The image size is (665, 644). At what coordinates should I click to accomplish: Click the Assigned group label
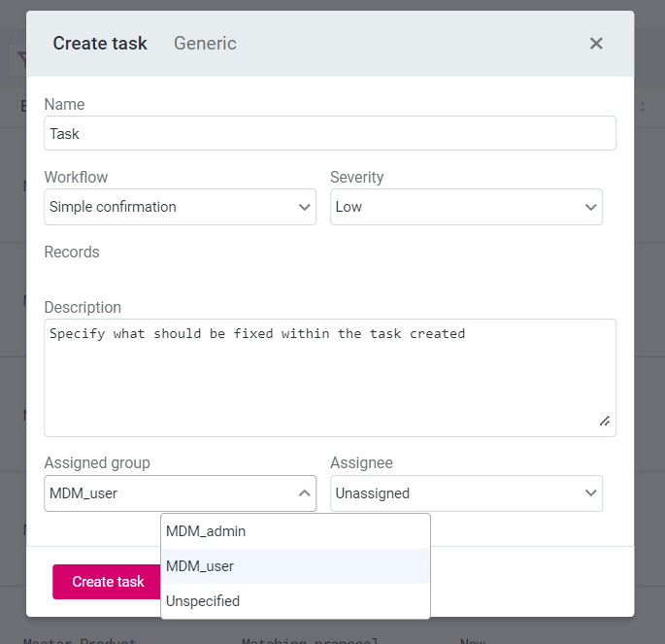point(97,463)
